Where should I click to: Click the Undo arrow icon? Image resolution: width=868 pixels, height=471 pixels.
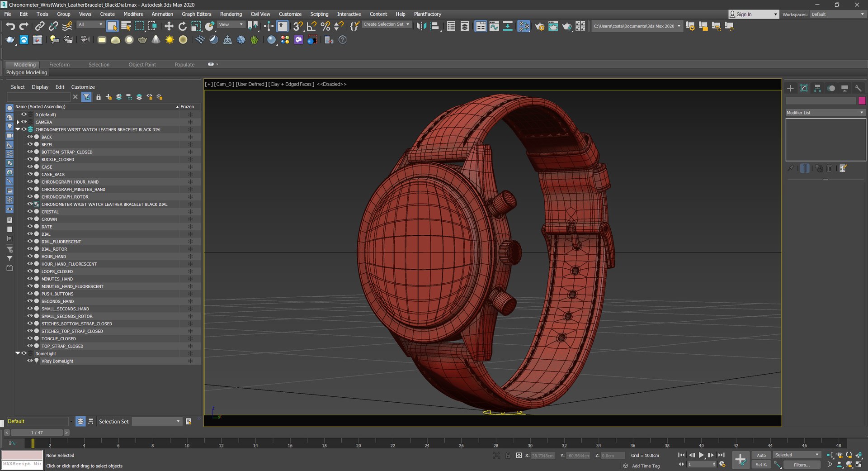point(10,26)
